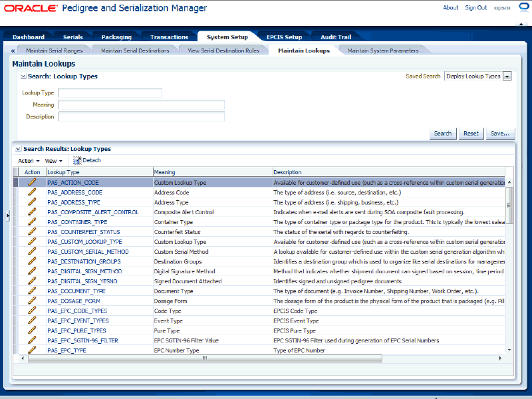Open the PAS_DOSAGE_FORM lookup link
Viewport: 532px width, 399px height.
click(74, 301)
